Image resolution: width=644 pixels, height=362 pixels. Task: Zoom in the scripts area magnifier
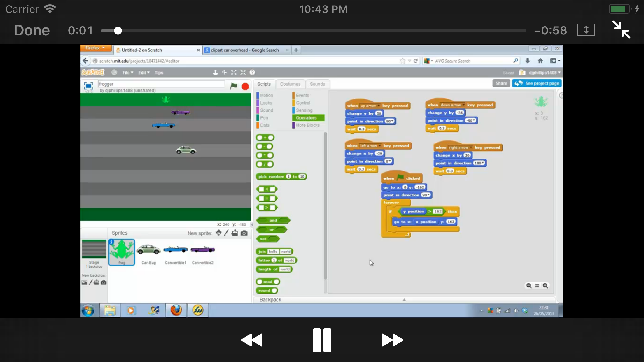click(545, 286)
